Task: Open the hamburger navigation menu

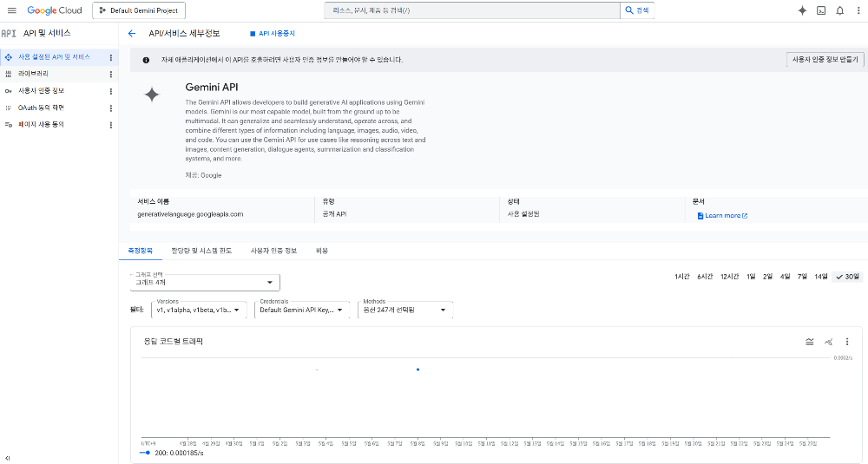Action: (x=11, y=10)
